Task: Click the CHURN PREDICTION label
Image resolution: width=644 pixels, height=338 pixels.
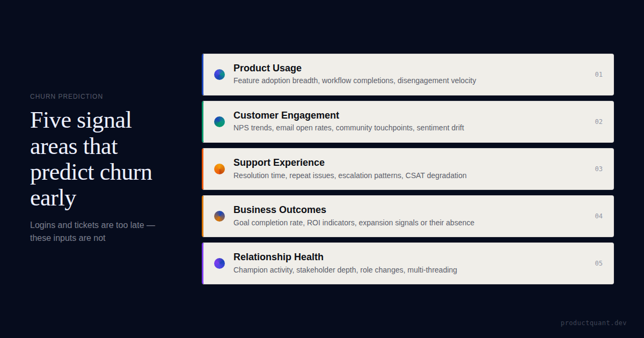Action: tap(67, 97)
